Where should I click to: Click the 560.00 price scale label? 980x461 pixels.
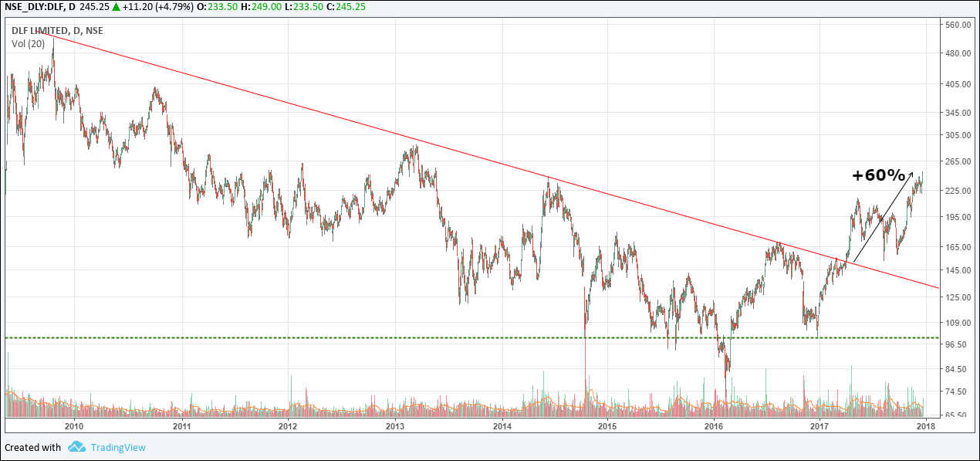pyautogui.click(x=957, y=25)
